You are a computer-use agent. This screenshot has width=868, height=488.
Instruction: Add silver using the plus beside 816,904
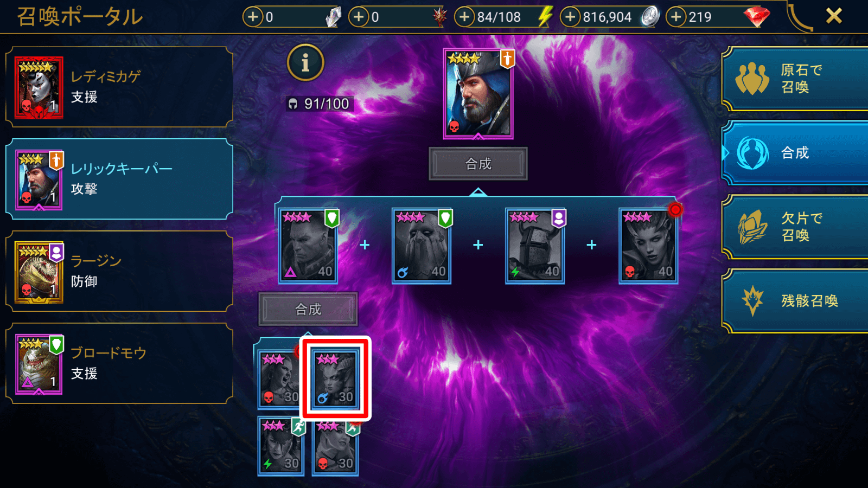570,17
